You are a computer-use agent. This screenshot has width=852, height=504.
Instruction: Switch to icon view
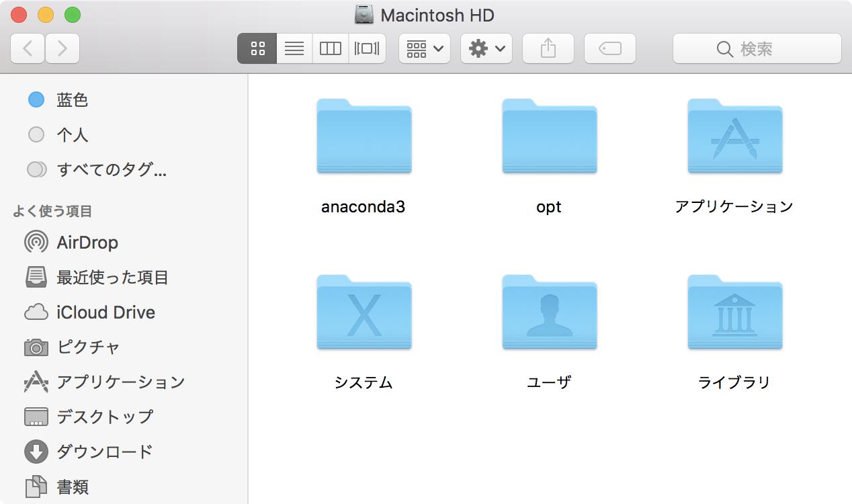[x=257, y=48]
